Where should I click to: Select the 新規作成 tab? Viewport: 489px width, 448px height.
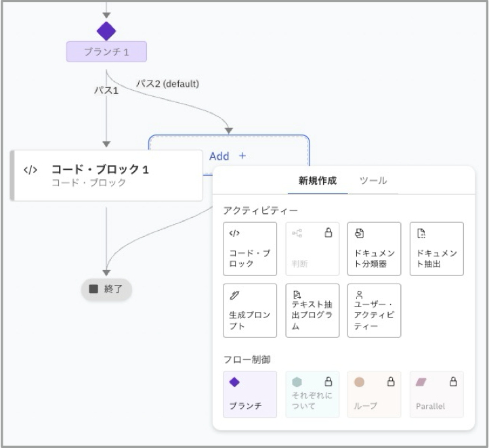click(317, 181)
